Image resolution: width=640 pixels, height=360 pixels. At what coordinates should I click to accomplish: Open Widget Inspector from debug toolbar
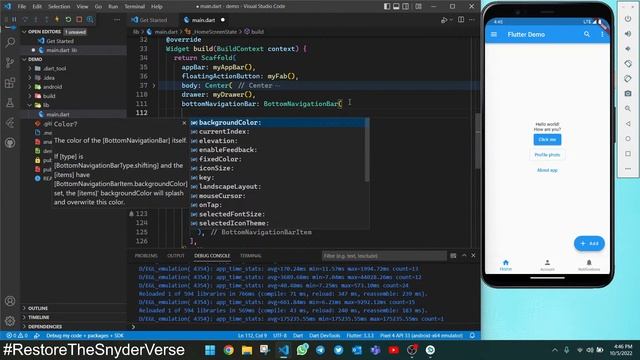[90, 20]
